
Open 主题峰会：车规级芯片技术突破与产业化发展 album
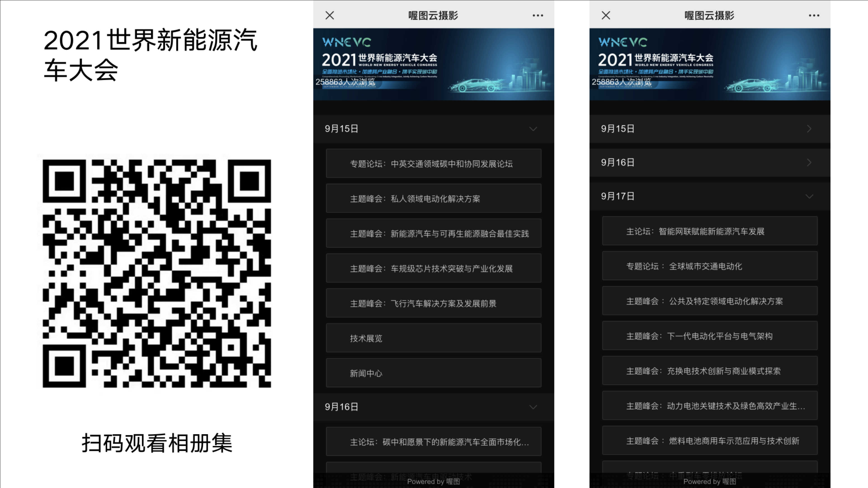(434, 268)
